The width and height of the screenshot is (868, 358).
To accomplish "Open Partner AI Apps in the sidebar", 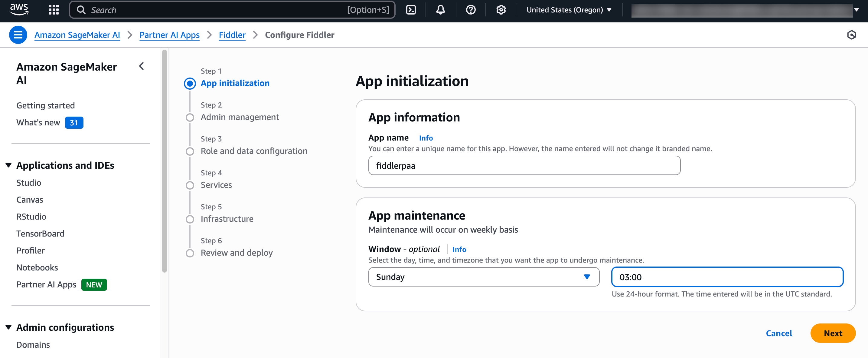I will coord(46,284).
